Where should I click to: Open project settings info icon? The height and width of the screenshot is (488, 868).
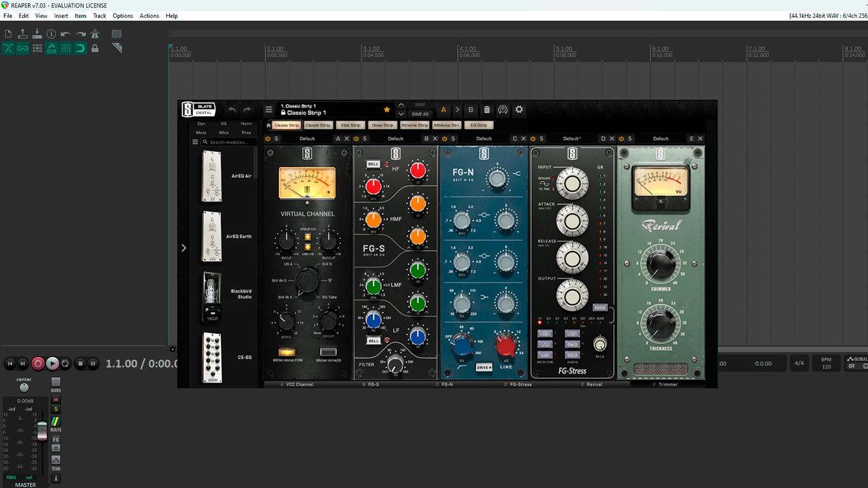[x=51, y=34]
